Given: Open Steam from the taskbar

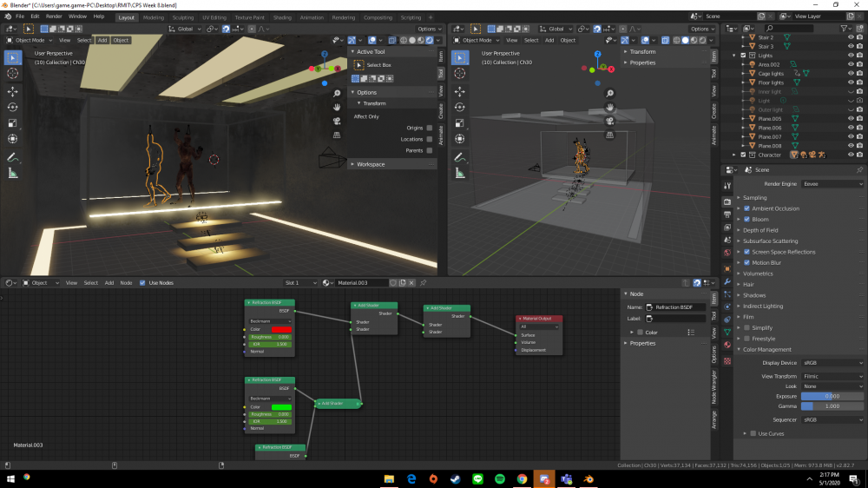Looking at the screenshot, I should 455,479.
